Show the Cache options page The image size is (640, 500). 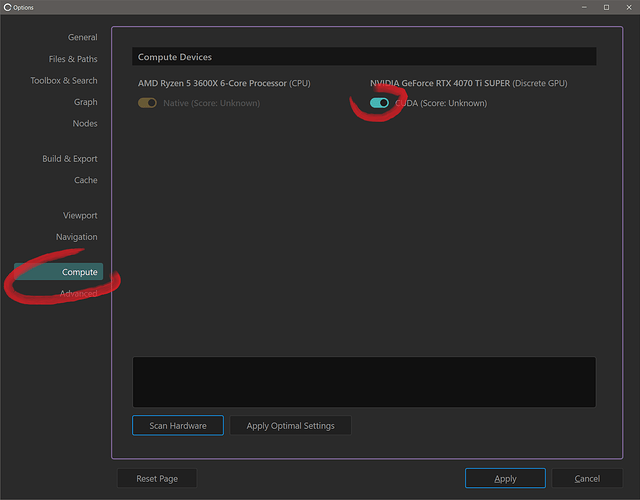click(x=86, y=180)
